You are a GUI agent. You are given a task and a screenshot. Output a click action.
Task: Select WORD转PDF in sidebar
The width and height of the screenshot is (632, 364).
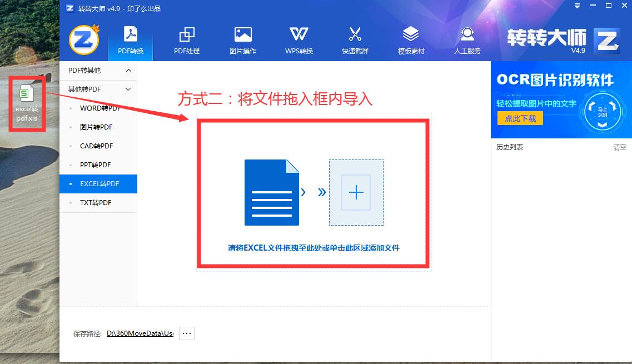click(98, 108)
